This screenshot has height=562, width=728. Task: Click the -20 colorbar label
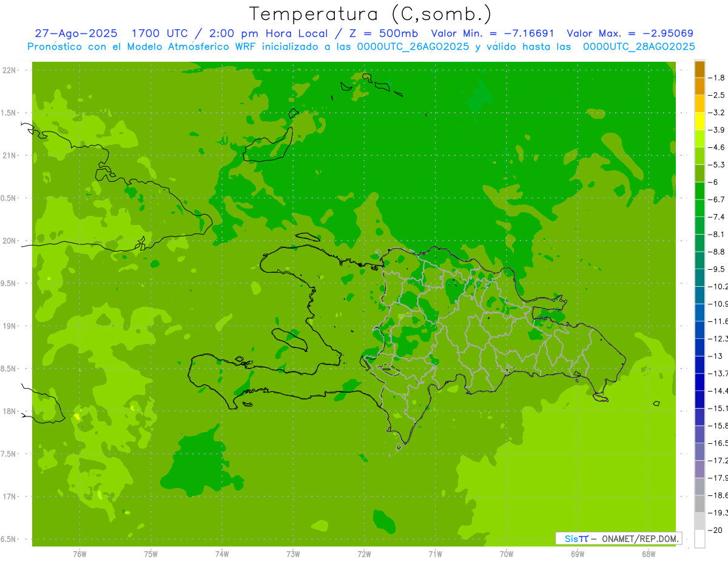715,530
